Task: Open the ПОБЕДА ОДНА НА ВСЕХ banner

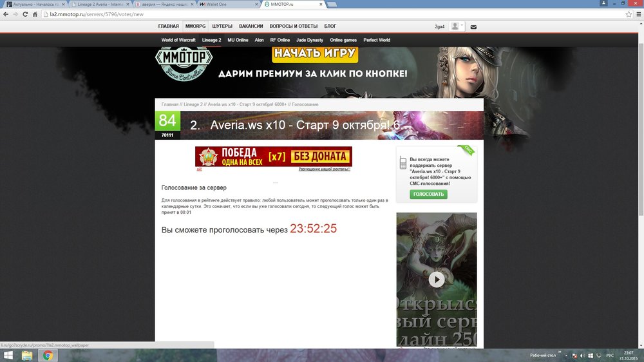Action: 274,156
